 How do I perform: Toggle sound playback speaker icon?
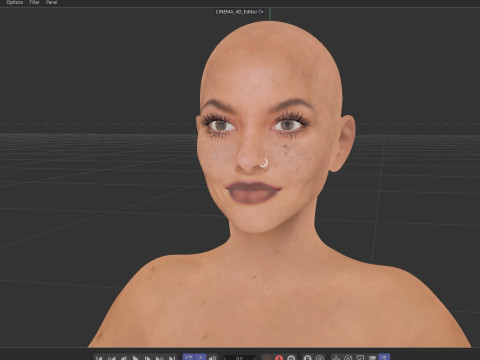point(213,358)
